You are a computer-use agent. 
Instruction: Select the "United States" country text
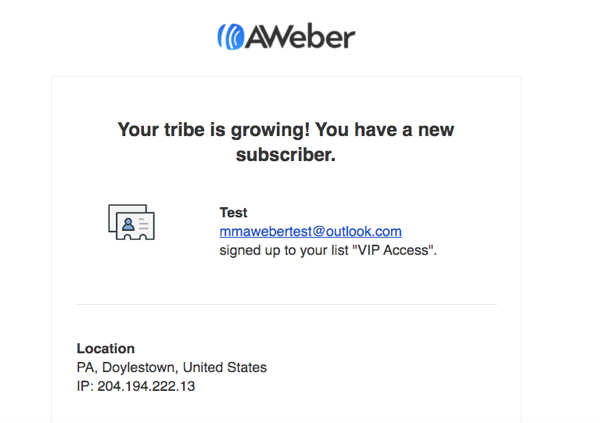(225, 367)
